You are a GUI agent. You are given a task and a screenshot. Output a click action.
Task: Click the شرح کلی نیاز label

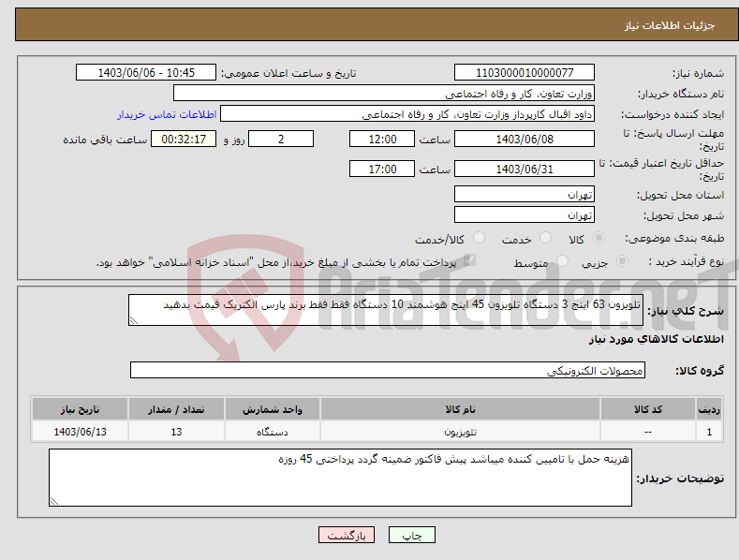pos(686,311)
